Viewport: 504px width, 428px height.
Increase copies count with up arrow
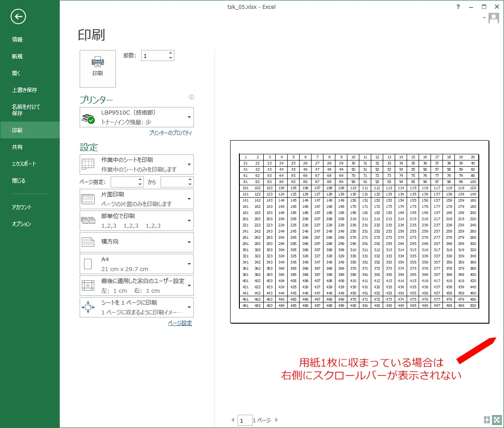(171, 53)
